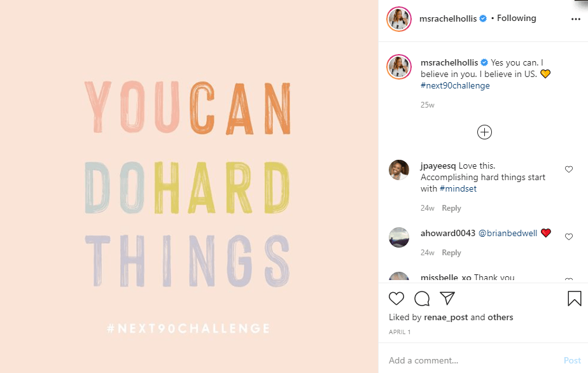Open msrachelhollis profile picture in the header
Screen dimensions: 588x373
coord(399,19)
